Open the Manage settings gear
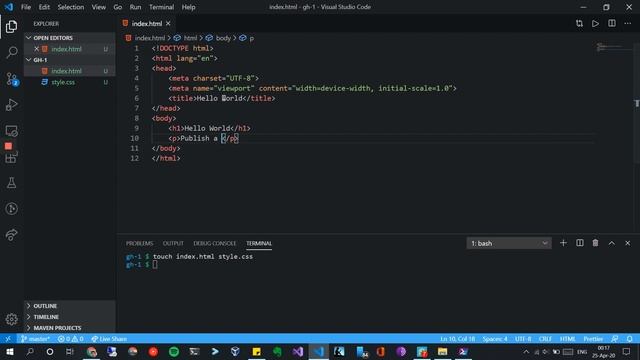640x360 pixels. click(11, 319)
